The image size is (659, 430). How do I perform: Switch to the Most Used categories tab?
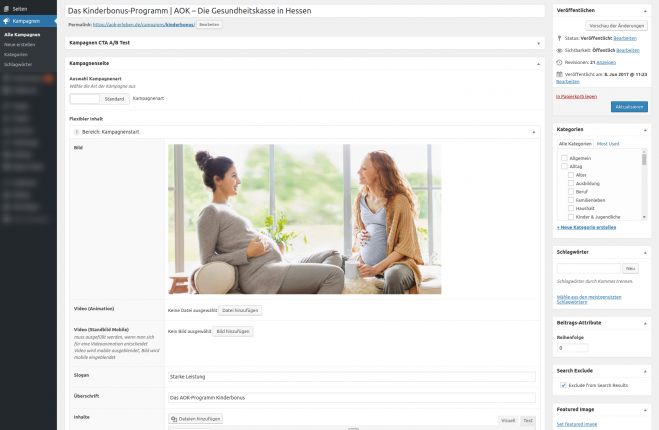(x=608, y=144)
